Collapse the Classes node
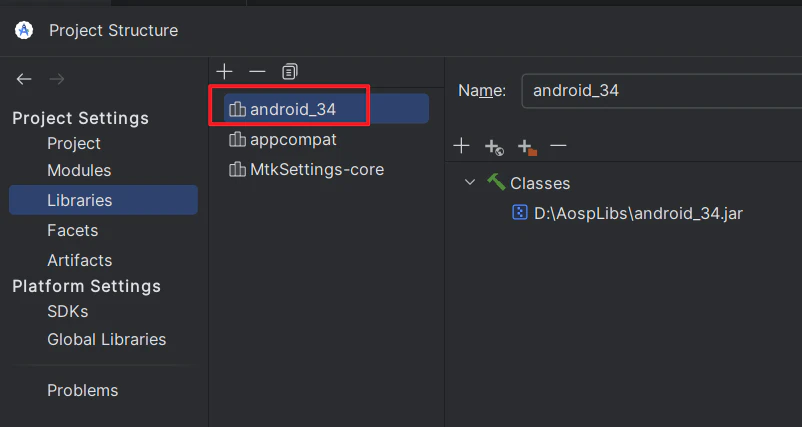The width and height of the screenshot is (802, 427). click(470, 183)
